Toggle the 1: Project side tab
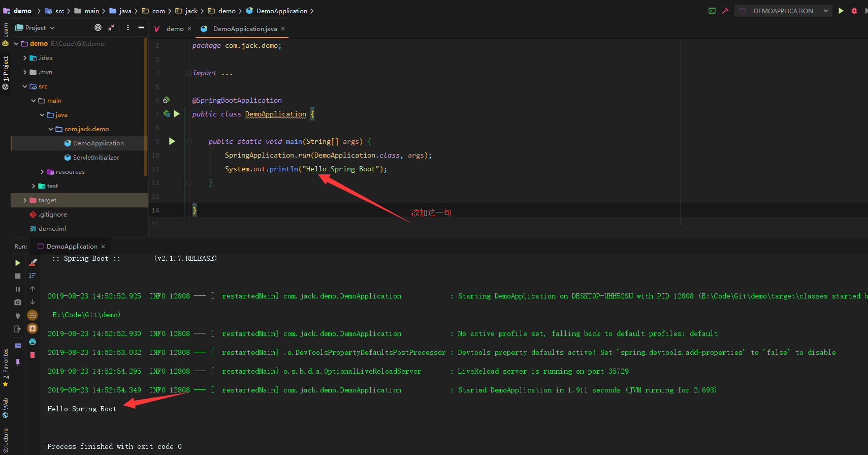The image size is (868, 455). point(6,73)
